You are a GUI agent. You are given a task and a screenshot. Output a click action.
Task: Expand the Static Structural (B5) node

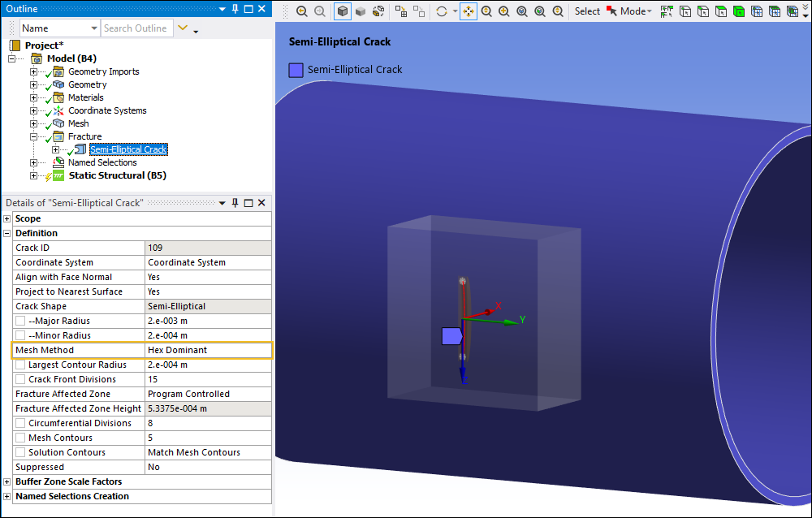[x=33, y=175]
